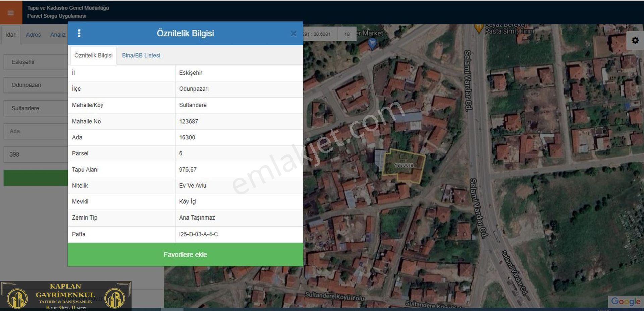Click the Favorilere ekle button
Viewport: 644px width, 311px height.
click(x=185, y=255)
